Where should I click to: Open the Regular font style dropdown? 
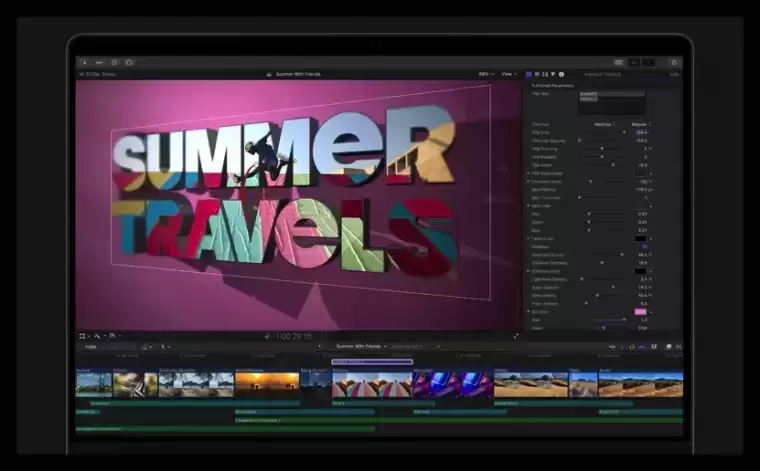click(641, 125)
